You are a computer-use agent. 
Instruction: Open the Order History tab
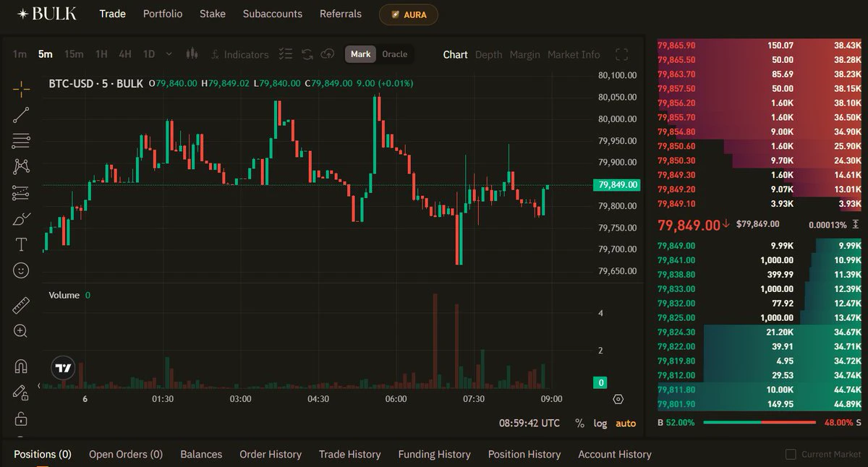click(271, 454)
